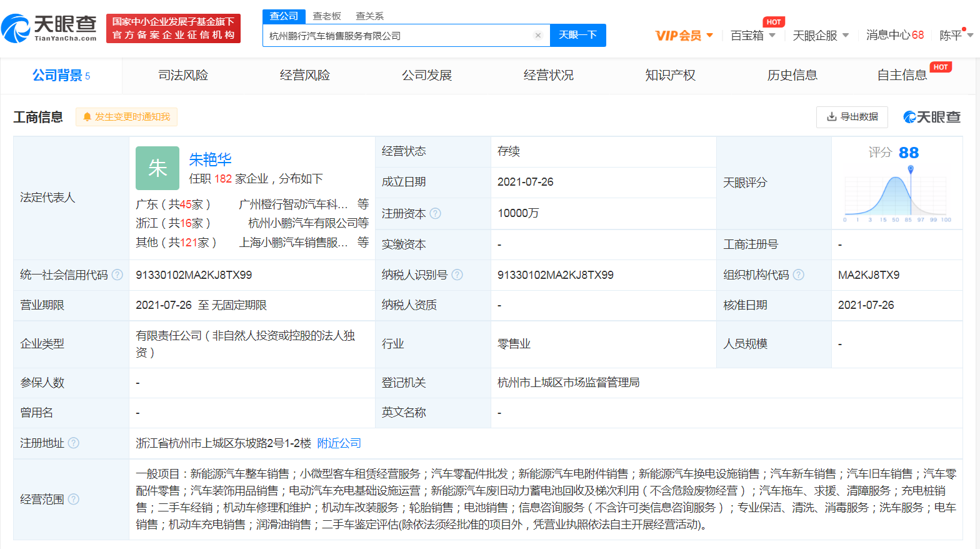Open the 知识产权 tab
This screenshot has width=980, height=549.
click(670, 75)
